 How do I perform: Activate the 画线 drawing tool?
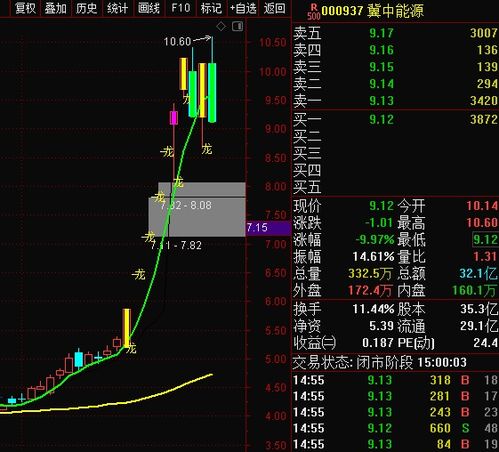[149, 8]
